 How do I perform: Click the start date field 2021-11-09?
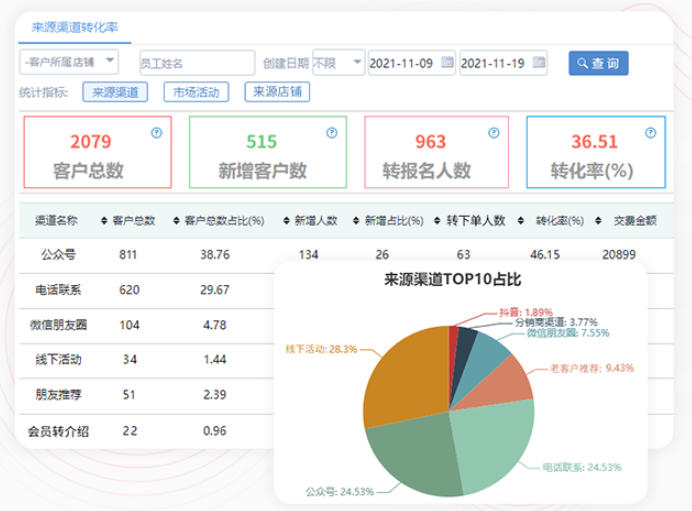tap(411, 63)
